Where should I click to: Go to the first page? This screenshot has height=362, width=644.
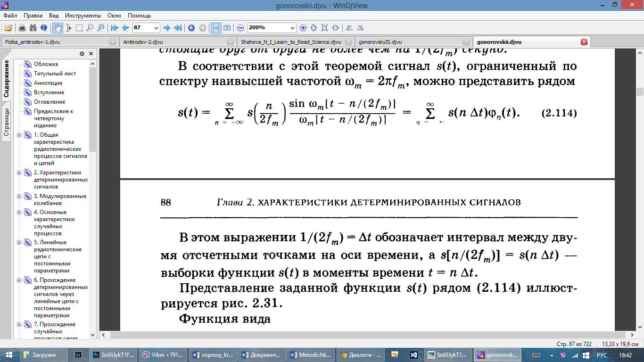[x=115, y=28]
